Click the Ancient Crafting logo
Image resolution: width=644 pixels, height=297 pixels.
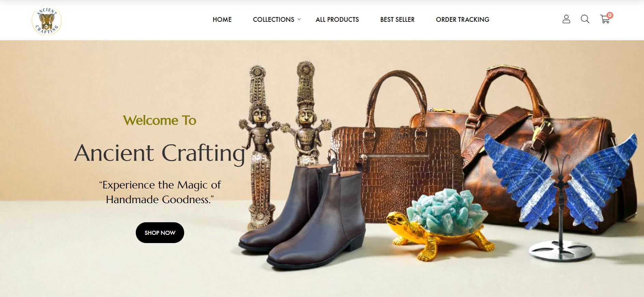(x=47, y=20)
